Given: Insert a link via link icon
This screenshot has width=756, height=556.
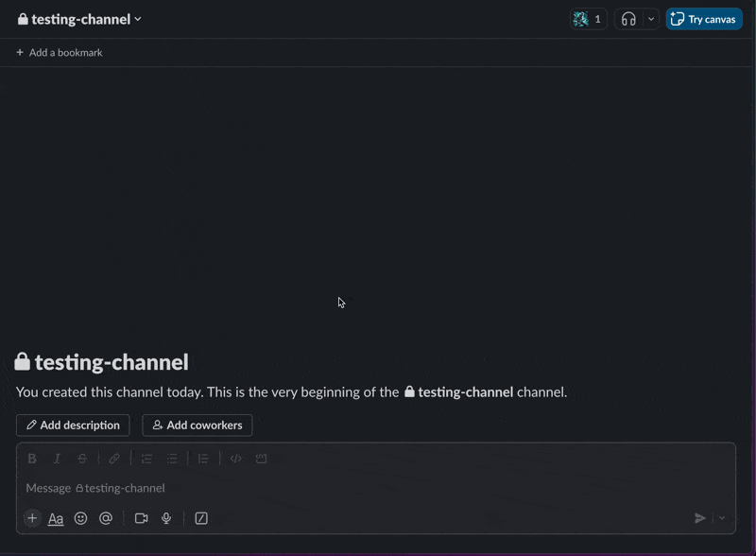Looking at the screenshot, I should [114, 459].
